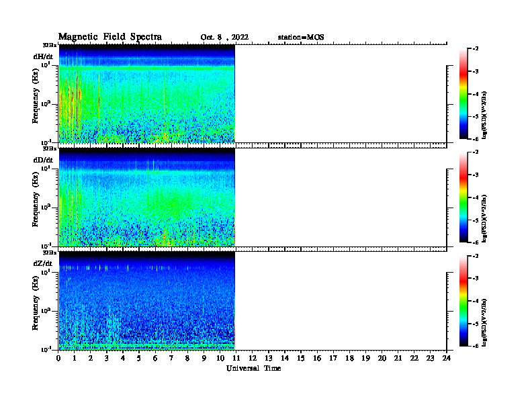Click the dZ/dt panel label
The height and width of the screenshot is (411, 532).
point(43,263)
